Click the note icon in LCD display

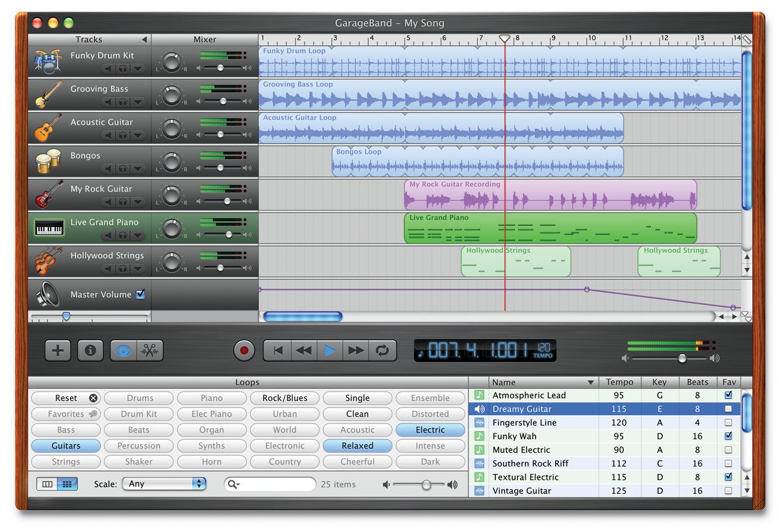[421, 353]
